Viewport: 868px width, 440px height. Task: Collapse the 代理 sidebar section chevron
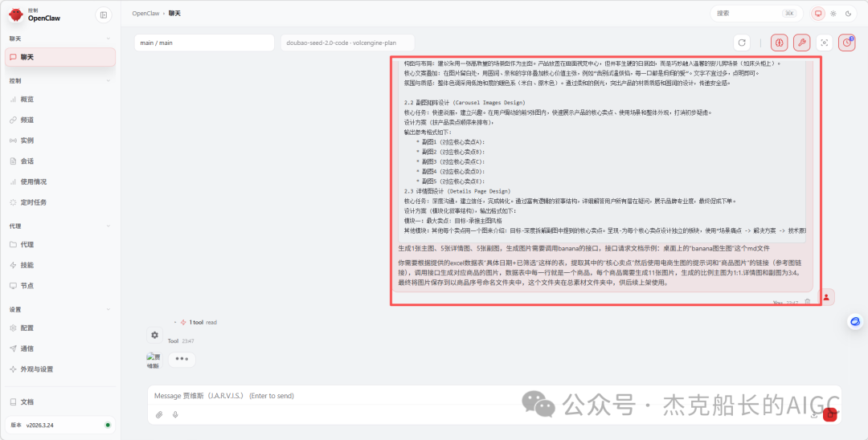click(108, 226)
